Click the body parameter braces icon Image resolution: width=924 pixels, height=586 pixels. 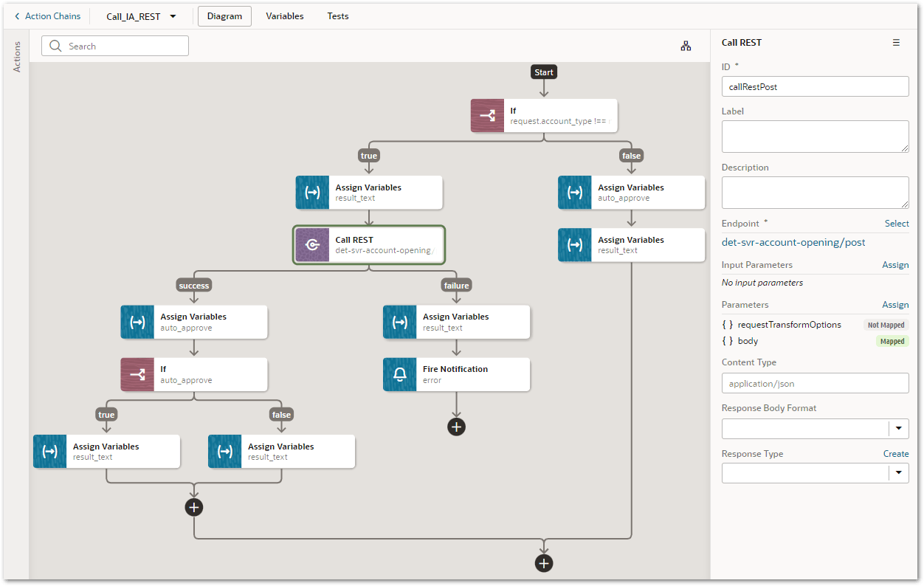click(727, 341)
